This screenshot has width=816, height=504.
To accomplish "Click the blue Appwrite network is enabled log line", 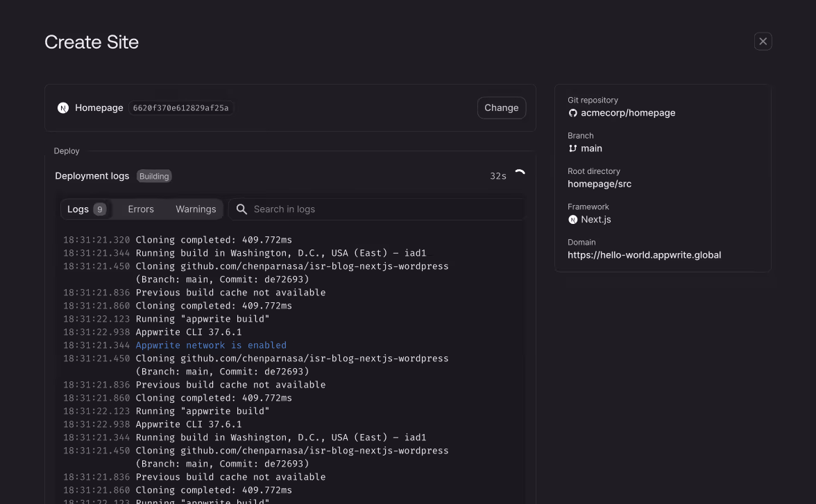I will tap(211, 345).
